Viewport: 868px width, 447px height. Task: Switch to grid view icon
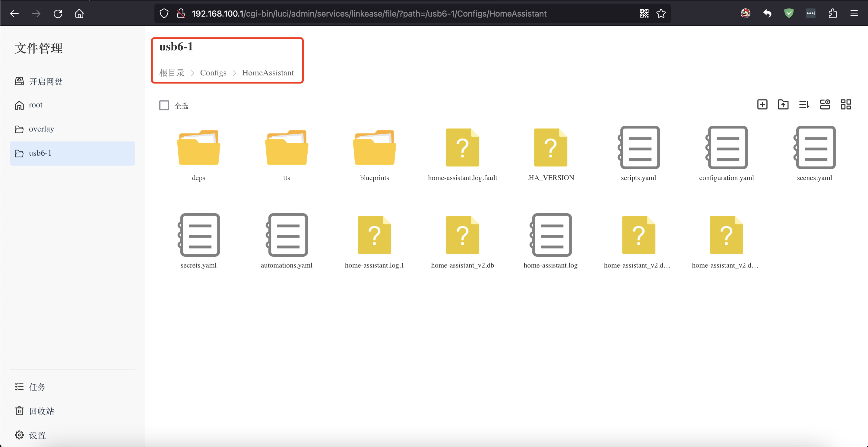[x=846, y=104]
